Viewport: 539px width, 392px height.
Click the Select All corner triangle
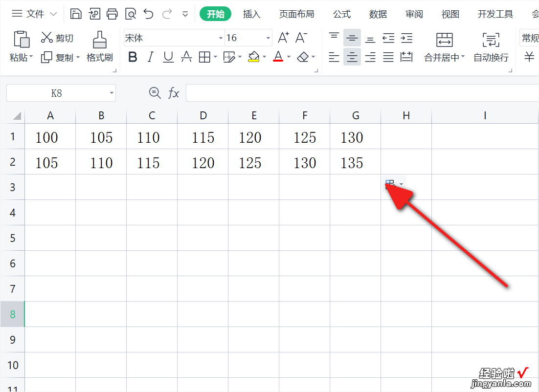point(17,116)
